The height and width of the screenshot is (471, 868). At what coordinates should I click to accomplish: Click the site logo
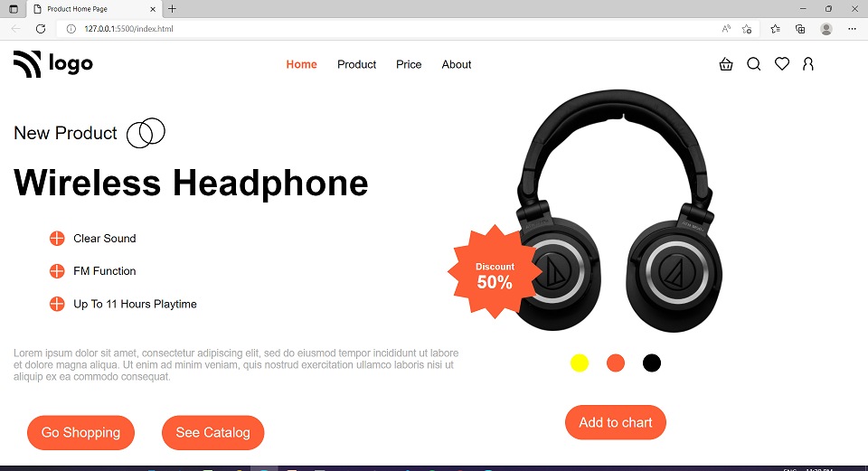coord(53,64)
